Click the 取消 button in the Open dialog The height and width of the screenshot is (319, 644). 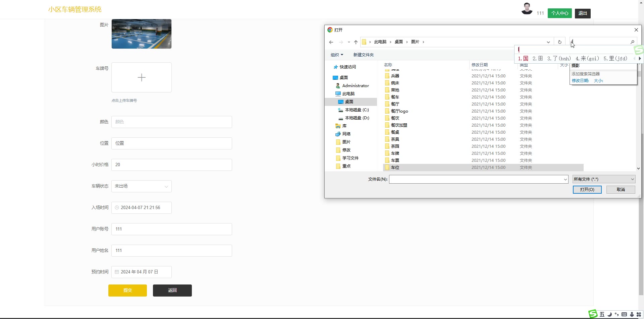621,190
